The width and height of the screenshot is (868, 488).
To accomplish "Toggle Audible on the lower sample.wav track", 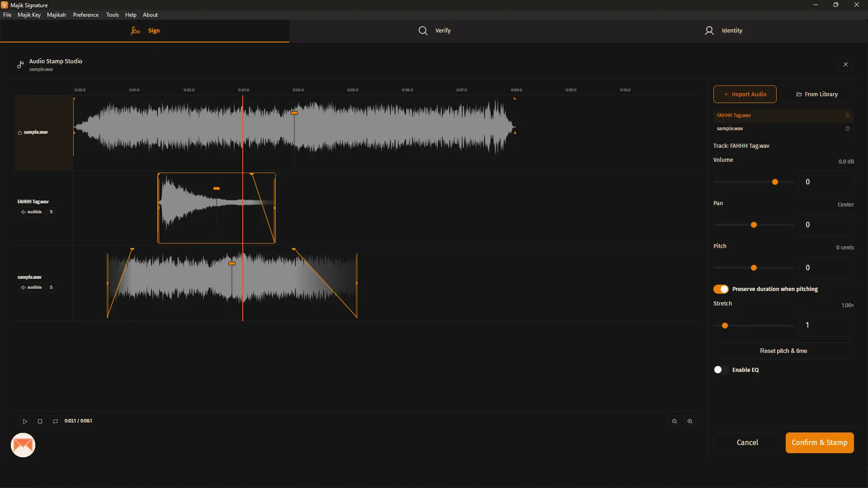I will tap(31, 287).
